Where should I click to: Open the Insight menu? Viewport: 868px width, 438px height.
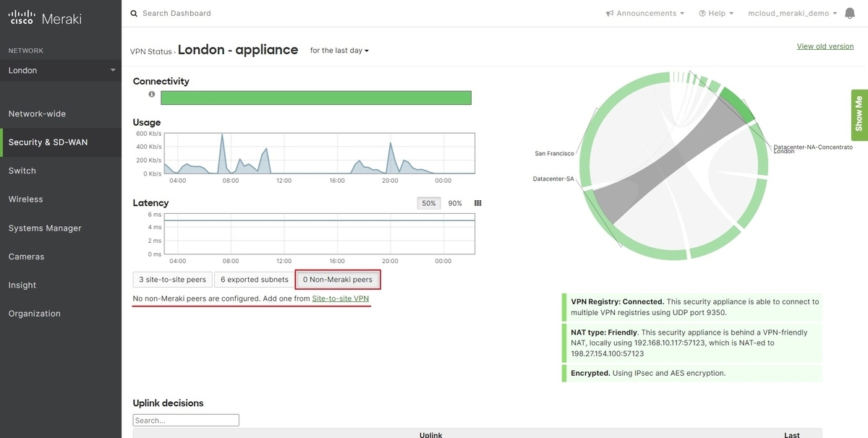61,285
